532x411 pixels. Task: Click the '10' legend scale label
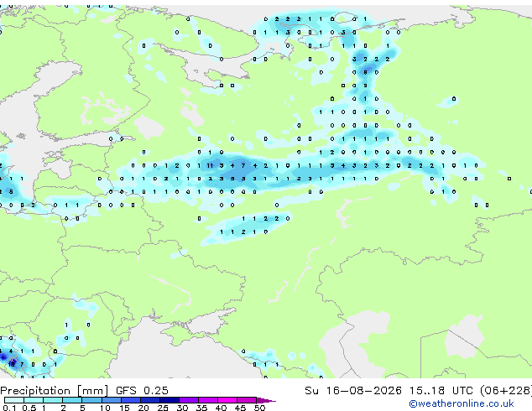click(105, 408)
